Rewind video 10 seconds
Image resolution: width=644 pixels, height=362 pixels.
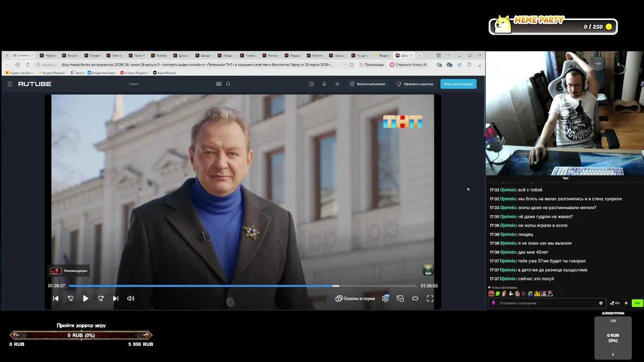[x=70, y=298]
